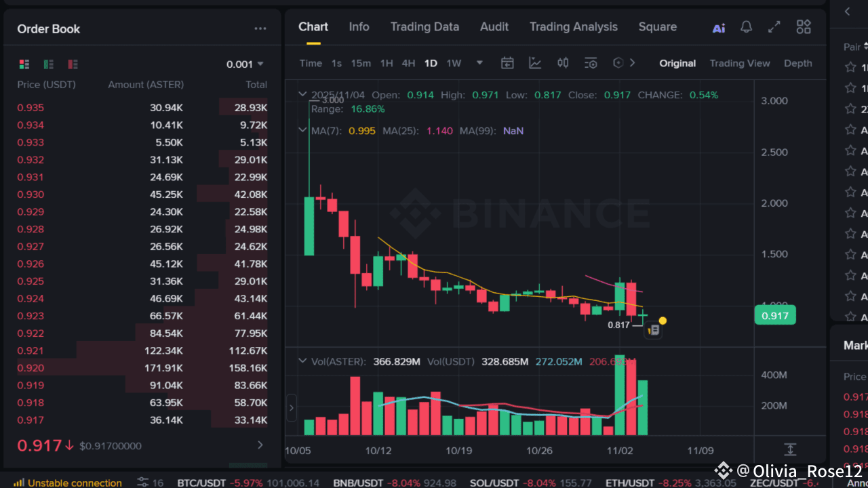This screenshot has width=868, height=488.
Task: Open the calendar date jump icon
Action: [x=507, y=63]
